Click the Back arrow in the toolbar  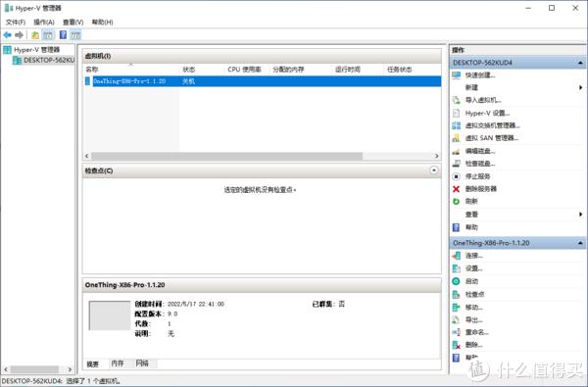point(7,35)
